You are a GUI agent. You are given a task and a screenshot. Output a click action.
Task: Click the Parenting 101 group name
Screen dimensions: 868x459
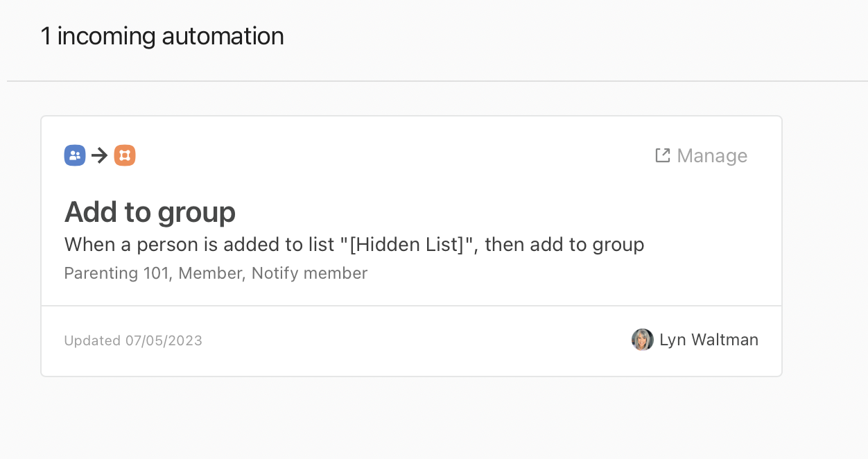point(116,273)
